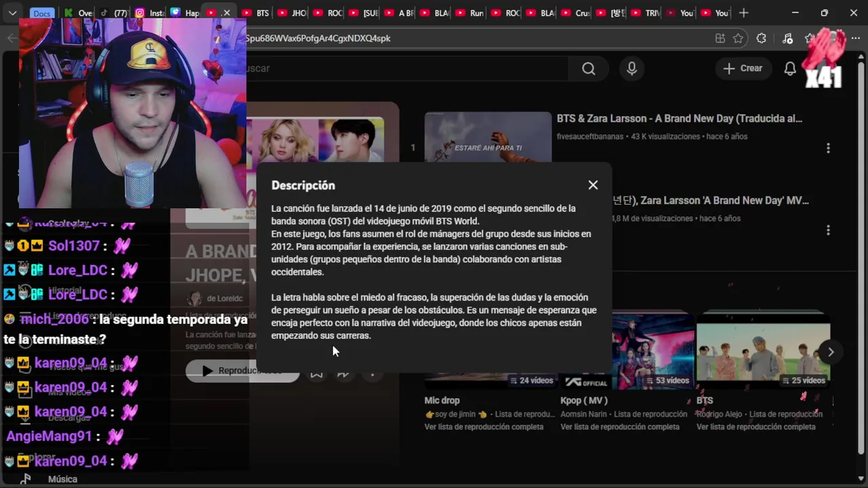
Task: Open the browser extensions puzzle icon
Action: coord(762,39)
